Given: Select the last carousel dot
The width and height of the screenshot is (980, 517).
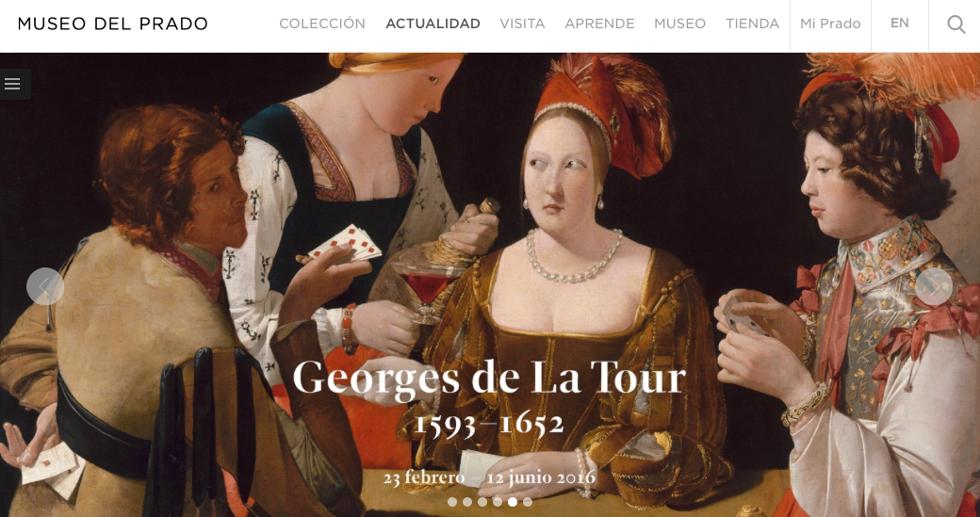Looking at the screenshot, I should [528, 501].
